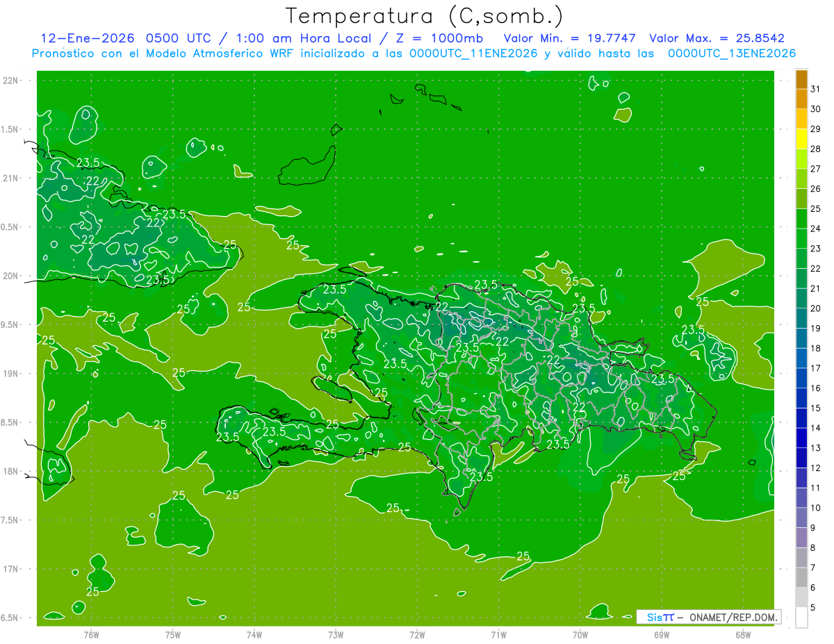Click the 'Z = 1000mb' level text
This screenshot has height=644, width=834.
coord(439,38)
